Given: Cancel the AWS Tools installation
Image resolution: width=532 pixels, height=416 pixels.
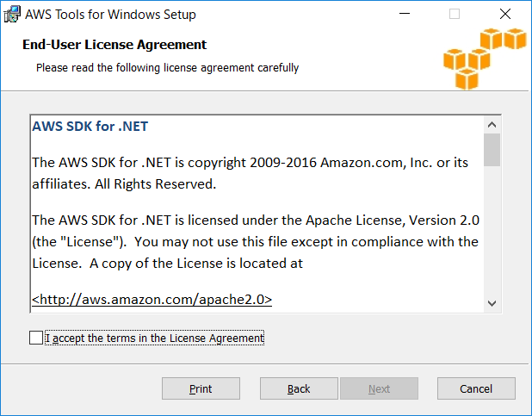Looking at the screenshot, I should point(476,388).
